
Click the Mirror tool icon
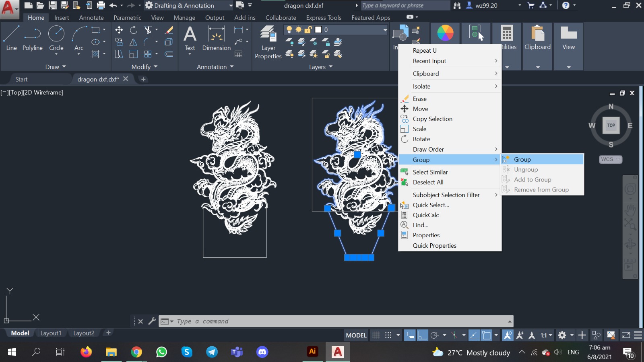click(x=134, y=42)
